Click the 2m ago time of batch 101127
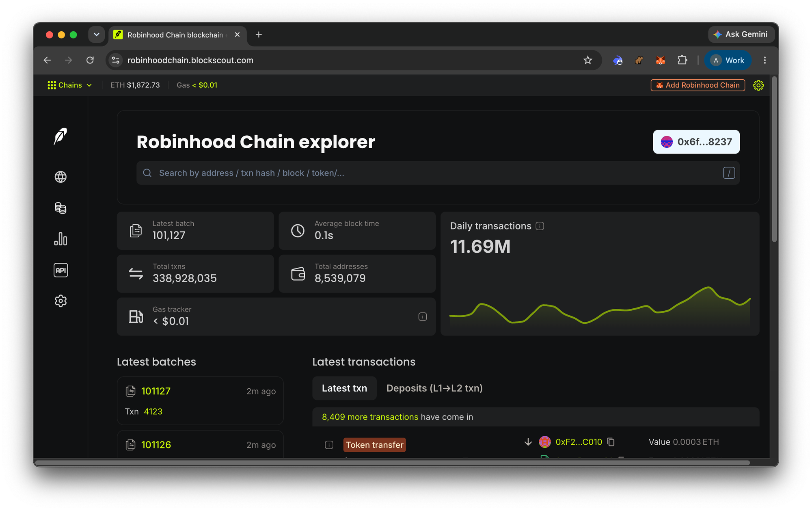 [x=261, y=392]
